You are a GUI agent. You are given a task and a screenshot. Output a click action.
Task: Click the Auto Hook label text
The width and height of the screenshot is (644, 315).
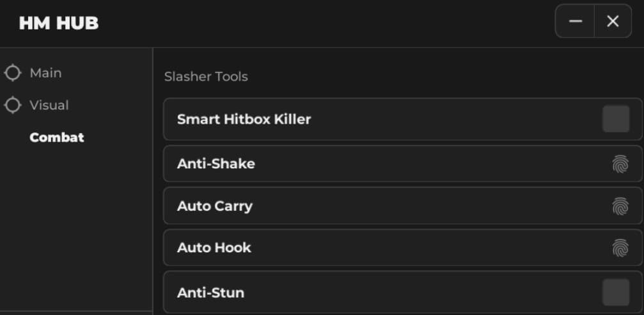[214, 248]
